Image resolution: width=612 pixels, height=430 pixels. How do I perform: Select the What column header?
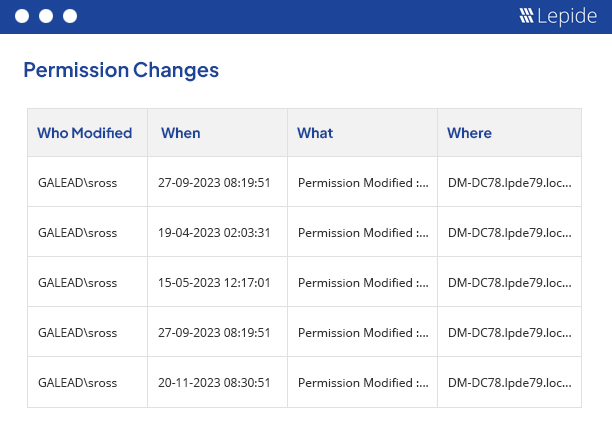pos(315,133)
